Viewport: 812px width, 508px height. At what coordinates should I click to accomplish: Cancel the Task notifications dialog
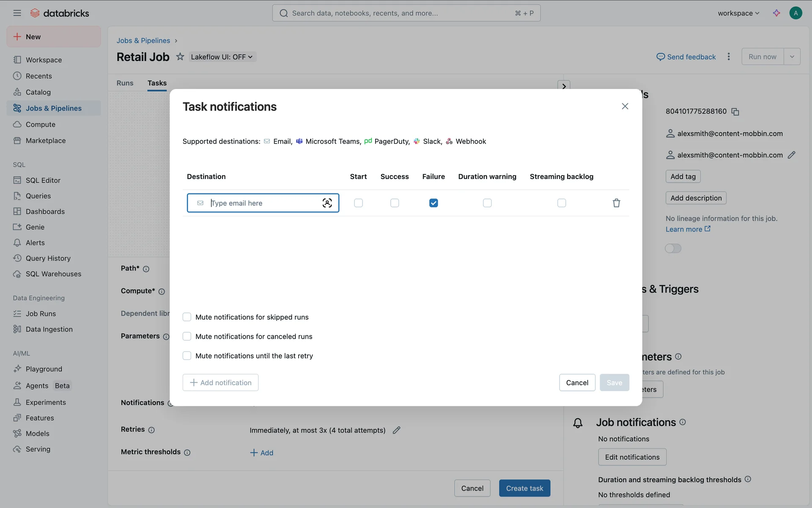pos(577,383)
